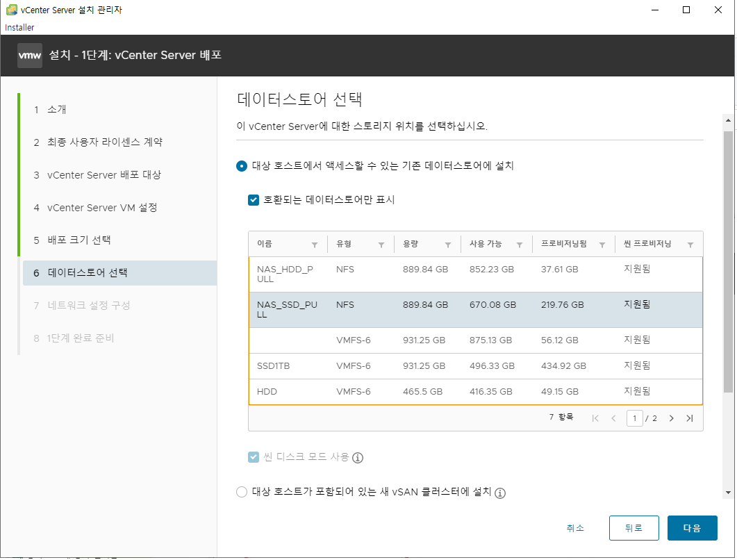Click the scrollbar down arrow

tap(728, 493)
